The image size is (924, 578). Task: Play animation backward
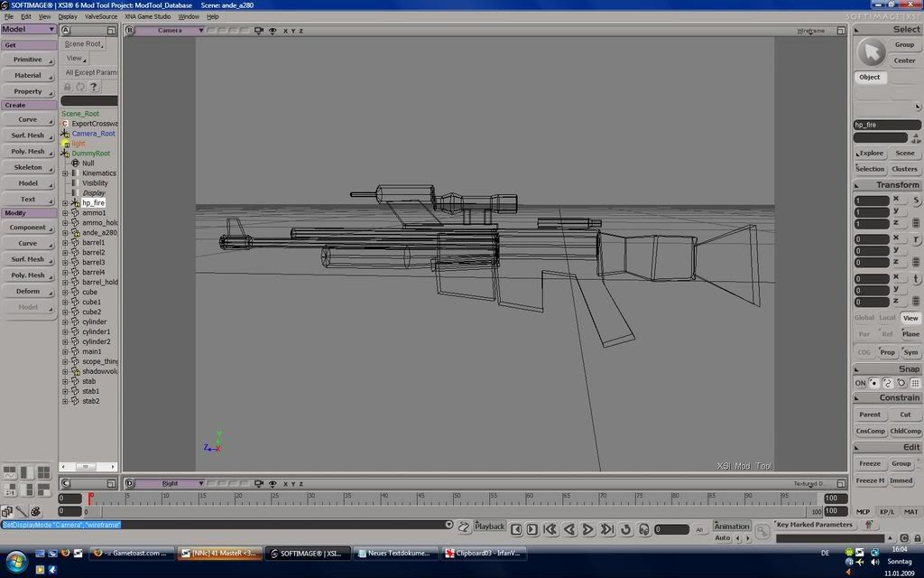click(x=569, y=529)
